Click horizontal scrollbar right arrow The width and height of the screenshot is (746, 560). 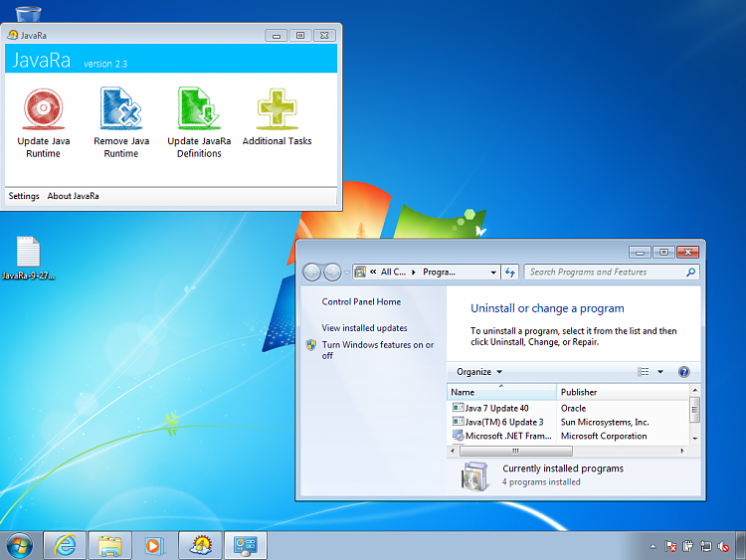point(682,451)
